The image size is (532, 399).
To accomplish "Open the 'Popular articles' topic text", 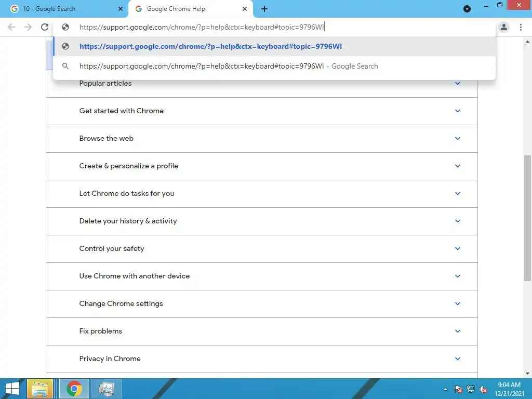I will point(105,84).
